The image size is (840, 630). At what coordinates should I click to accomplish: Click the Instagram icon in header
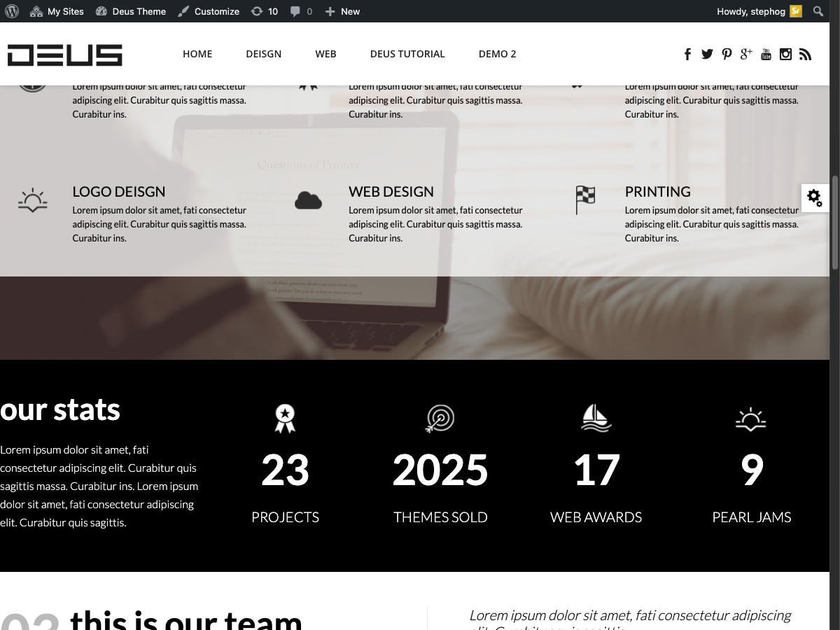[785, 55]
